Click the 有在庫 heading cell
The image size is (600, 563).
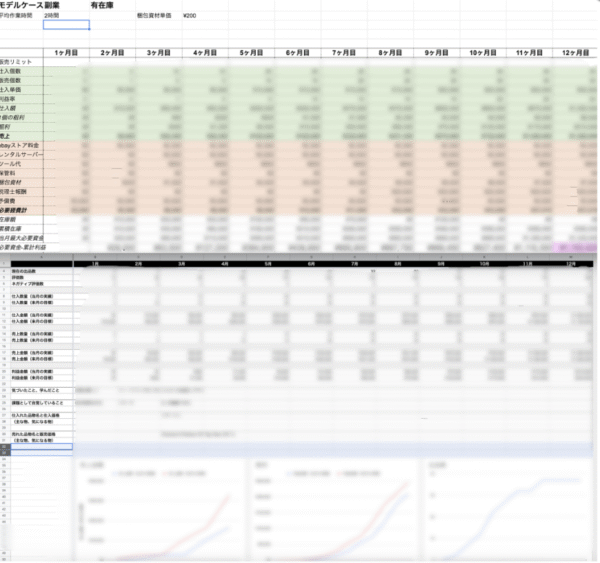[x=105, y=6]
